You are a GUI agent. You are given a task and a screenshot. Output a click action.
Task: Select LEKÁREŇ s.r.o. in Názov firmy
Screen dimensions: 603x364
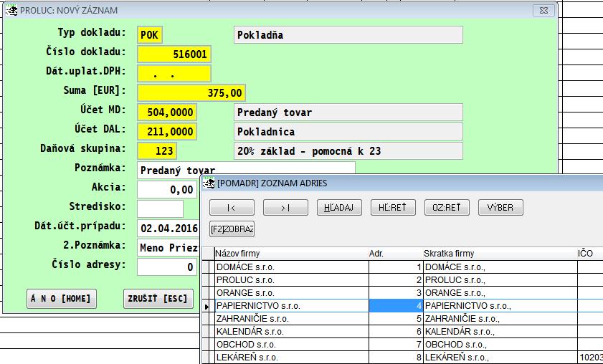(292, 357)
